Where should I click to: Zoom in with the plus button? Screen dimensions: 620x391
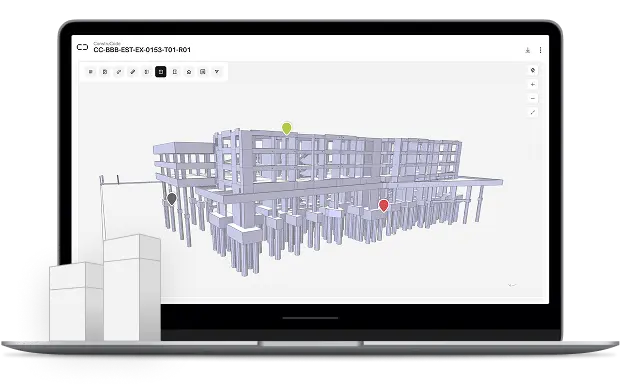tap(533, 84)
